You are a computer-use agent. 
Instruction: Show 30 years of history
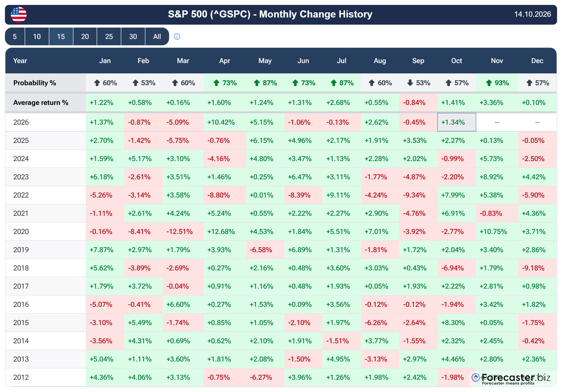tap(133, 36)
